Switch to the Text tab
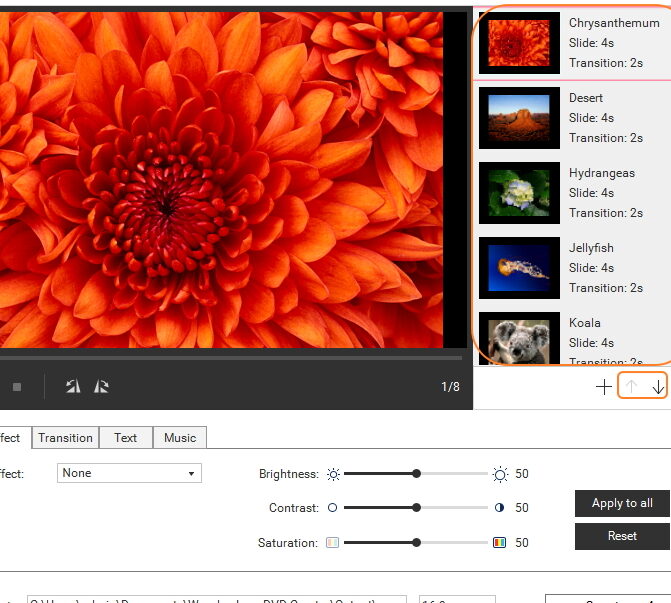 (x=126, y=438)
